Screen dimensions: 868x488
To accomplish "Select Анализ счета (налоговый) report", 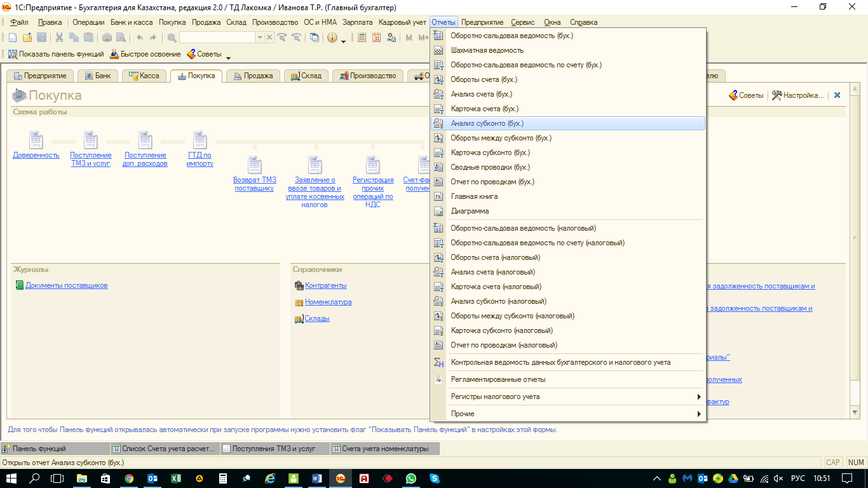I will click(x=567, y=272).
